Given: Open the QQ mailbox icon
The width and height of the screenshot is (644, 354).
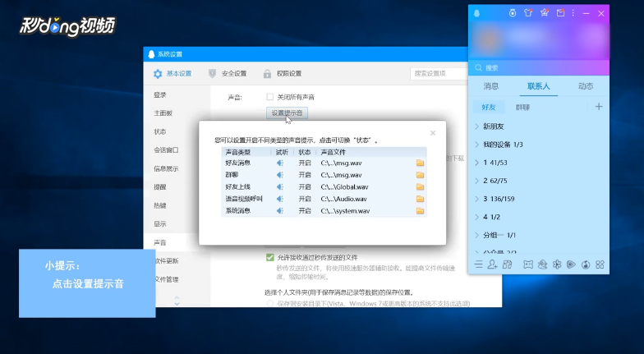Looking at the screenshot, I should pos(560,13).
